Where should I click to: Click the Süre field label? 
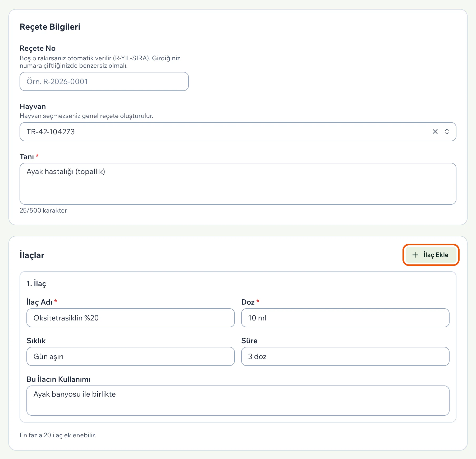249,341
